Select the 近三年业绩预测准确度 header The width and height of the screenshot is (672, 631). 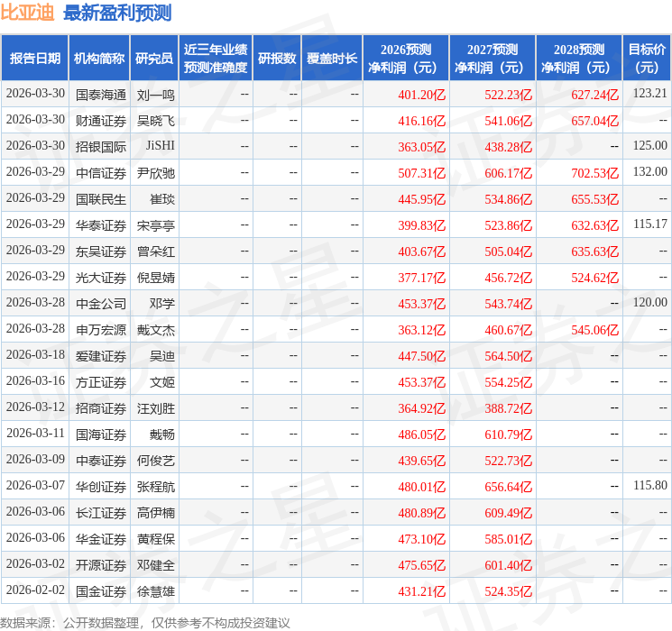tap(216, 59)
